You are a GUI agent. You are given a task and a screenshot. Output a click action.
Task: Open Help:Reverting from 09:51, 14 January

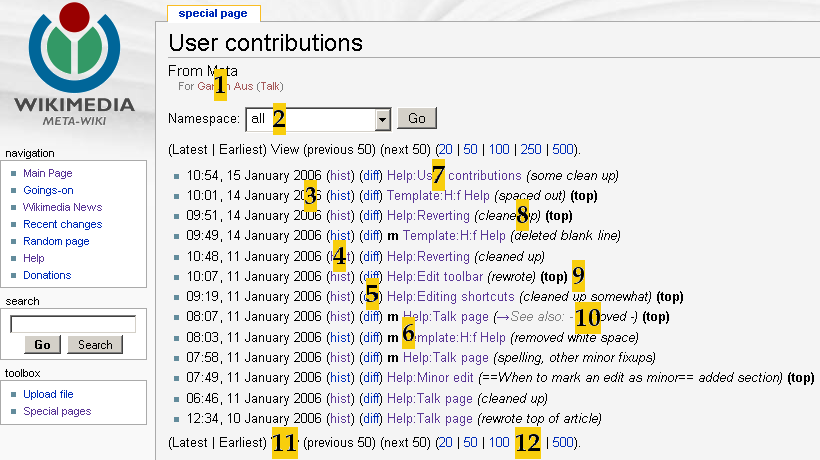(428, 215)
